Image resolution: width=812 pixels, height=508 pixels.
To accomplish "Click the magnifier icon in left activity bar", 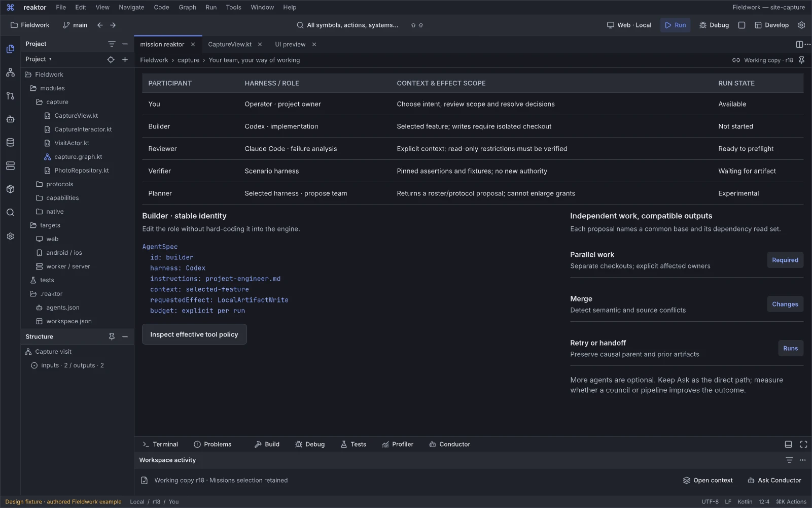I will (10, 213).
